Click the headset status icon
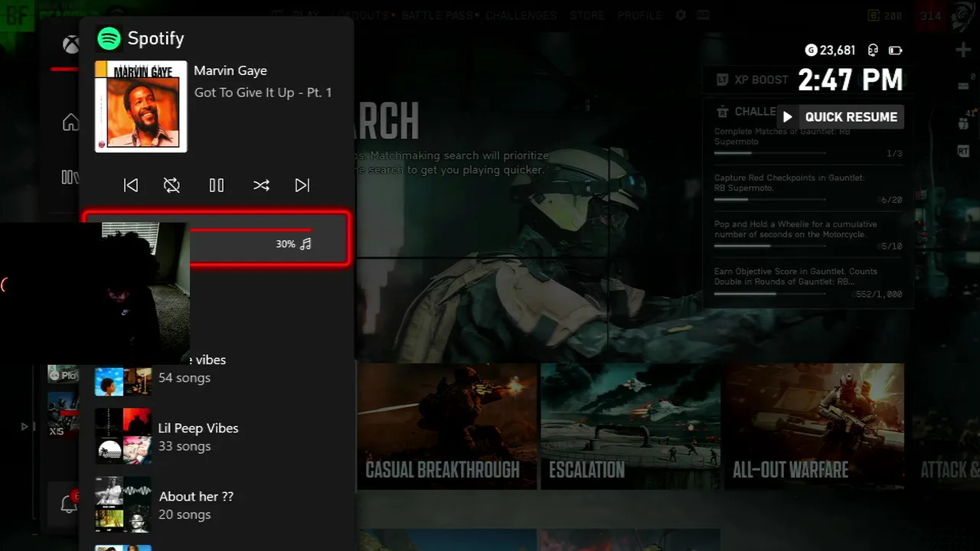The height and width of the screenshot is (551, 980). pyautogui.click(x=873, y=51)
